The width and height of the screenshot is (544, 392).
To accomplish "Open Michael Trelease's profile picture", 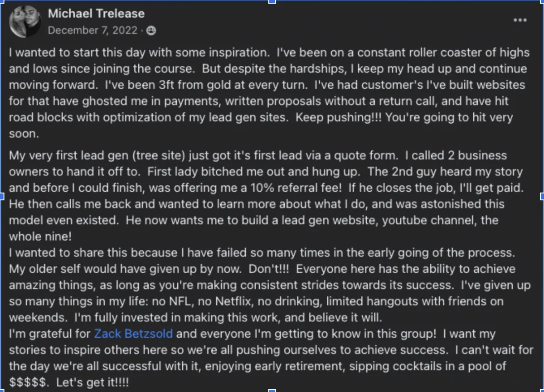I will pyautogui.click(x=25, y=21).
